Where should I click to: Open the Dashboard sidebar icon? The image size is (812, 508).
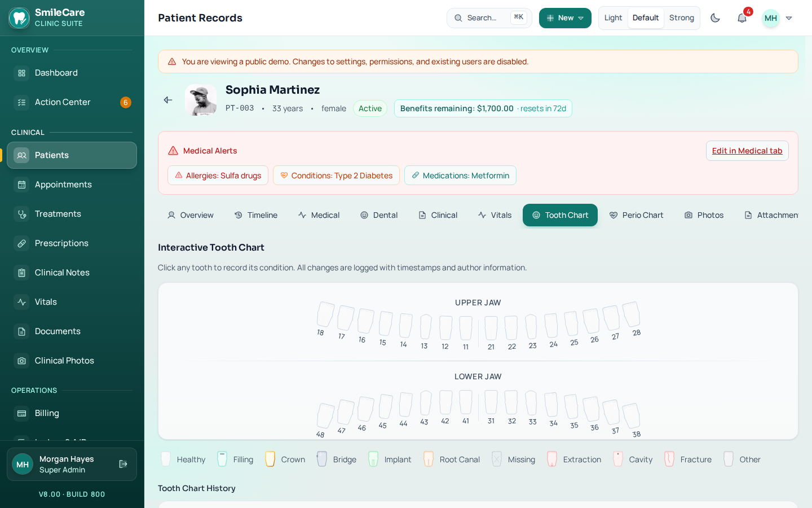(21, 73)
